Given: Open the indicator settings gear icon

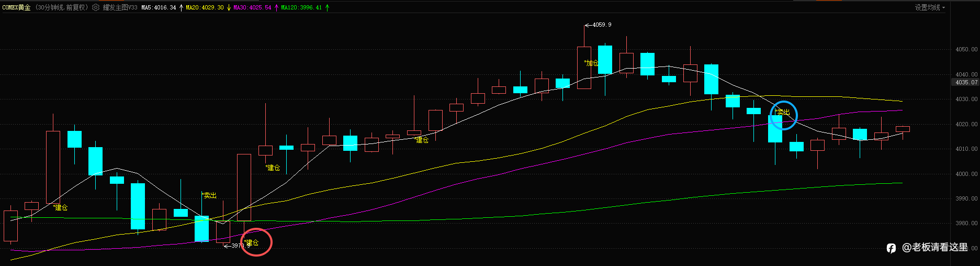Looking at the screenshot, I should (96, 7).
